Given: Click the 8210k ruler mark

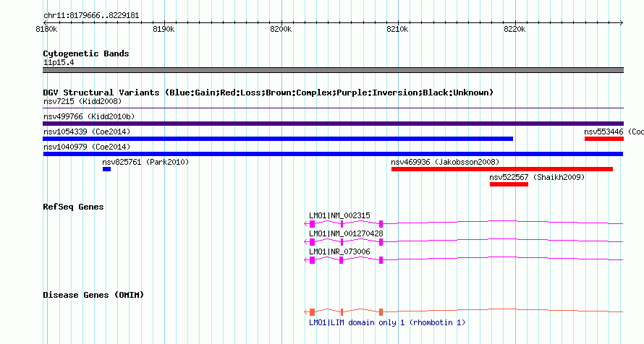Looking at the screenshot, I should (x=397, y=29).
